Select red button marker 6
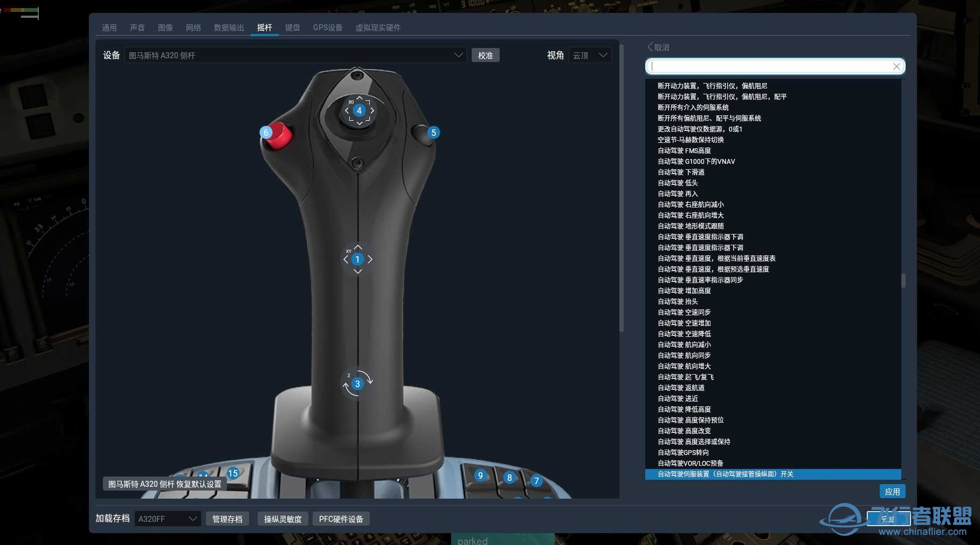980x545 pixels. pos(266,133)
